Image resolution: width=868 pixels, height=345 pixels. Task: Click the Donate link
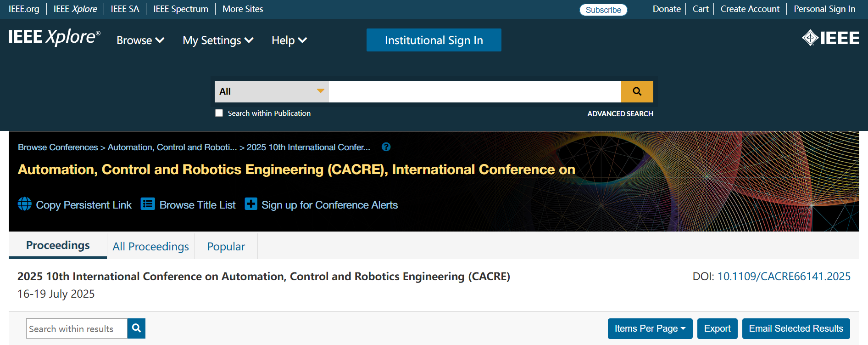667,9
